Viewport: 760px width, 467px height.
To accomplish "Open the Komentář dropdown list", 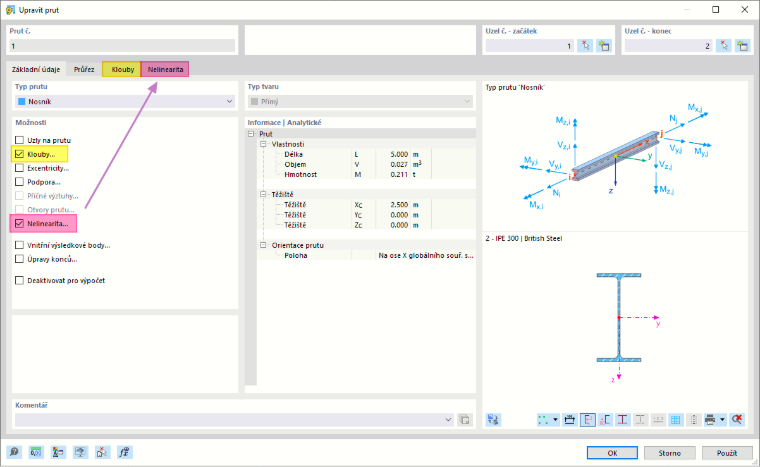I will pyautogui.click(x=448, y=419).
